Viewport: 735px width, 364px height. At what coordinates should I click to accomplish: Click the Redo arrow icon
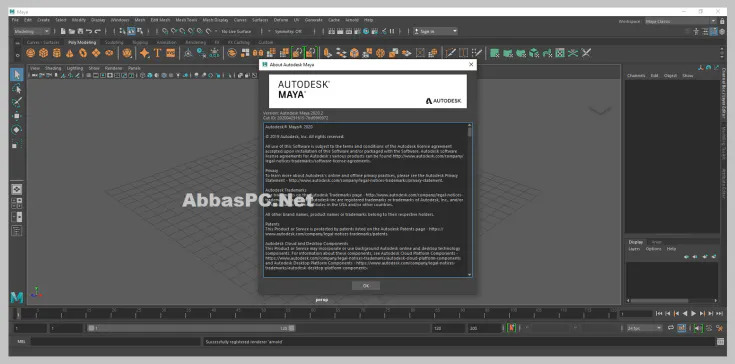click(x=98, y=31)
